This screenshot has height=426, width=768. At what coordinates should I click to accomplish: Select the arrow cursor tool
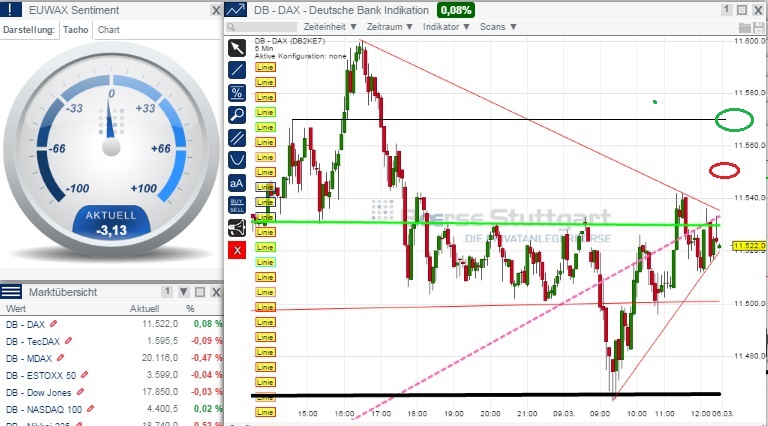237,47
